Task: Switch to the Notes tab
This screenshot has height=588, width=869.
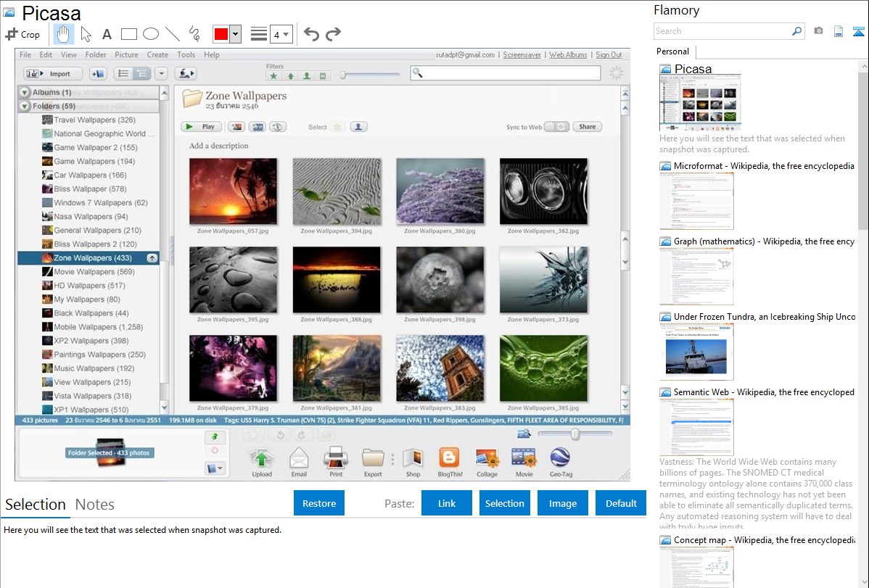Action: click(x=95, y=505)
